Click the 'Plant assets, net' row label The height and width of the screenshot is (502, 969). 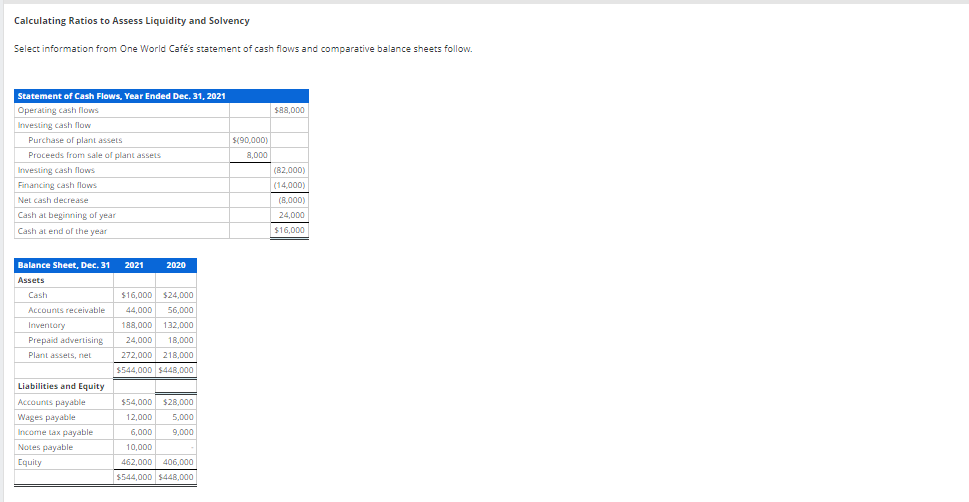[60, 355]
